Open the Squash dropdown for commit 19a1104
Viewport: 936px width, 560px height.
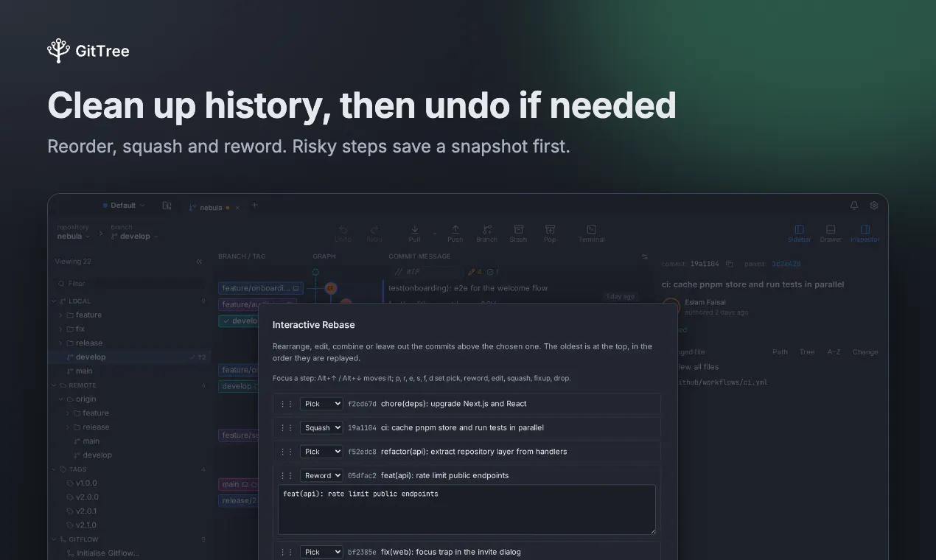[x=321, y=427]
